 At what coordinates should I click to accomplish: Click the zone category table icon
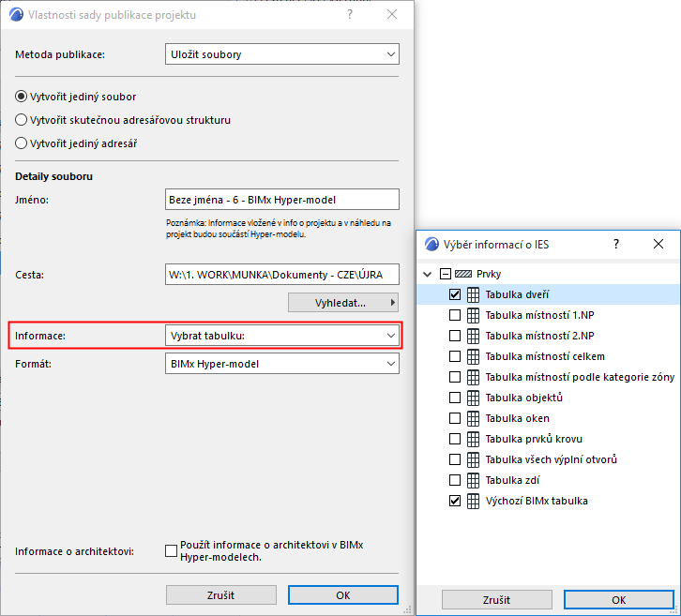tap(473, 377)
